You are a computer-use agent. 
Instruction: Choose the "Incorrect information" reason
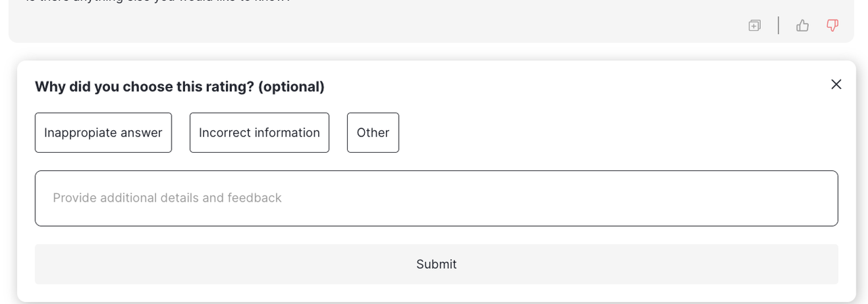click(259, 132)
